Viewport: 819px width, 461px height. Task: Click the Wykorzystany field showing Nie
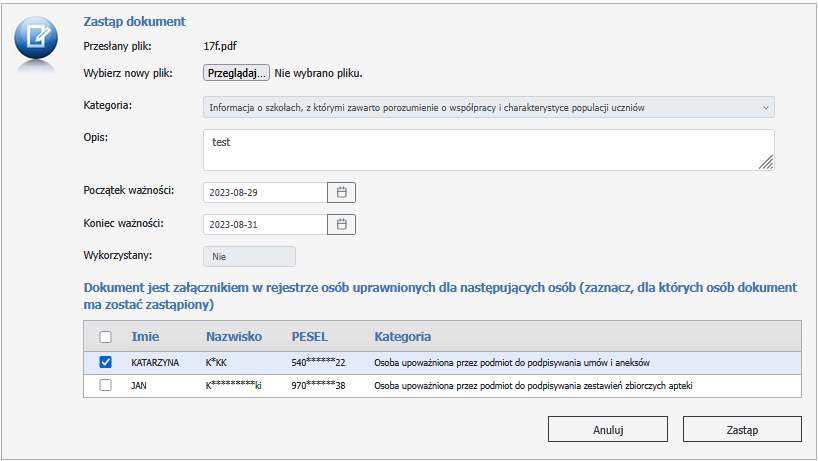pos(249,257)
